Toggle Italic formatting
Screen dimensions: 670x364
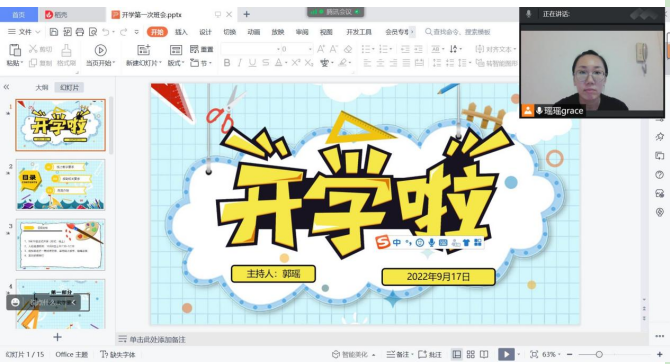240,63
